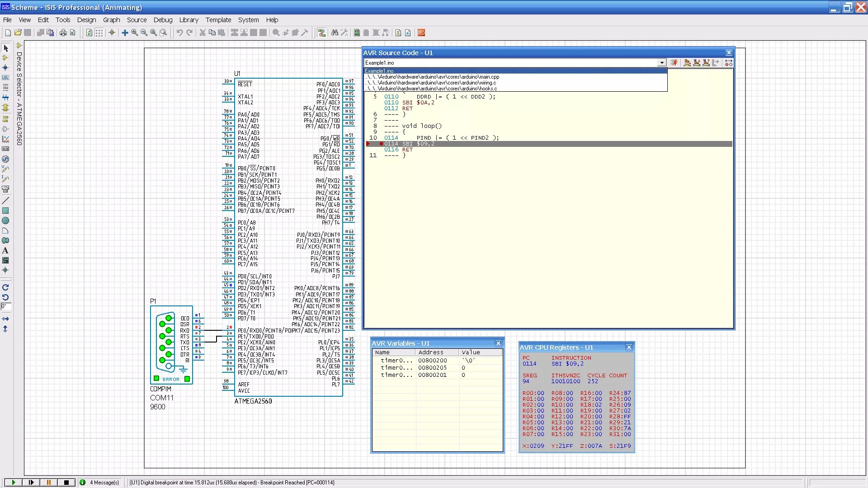
Task: Click the Step Into boot icon
Action: click(697, 63)
